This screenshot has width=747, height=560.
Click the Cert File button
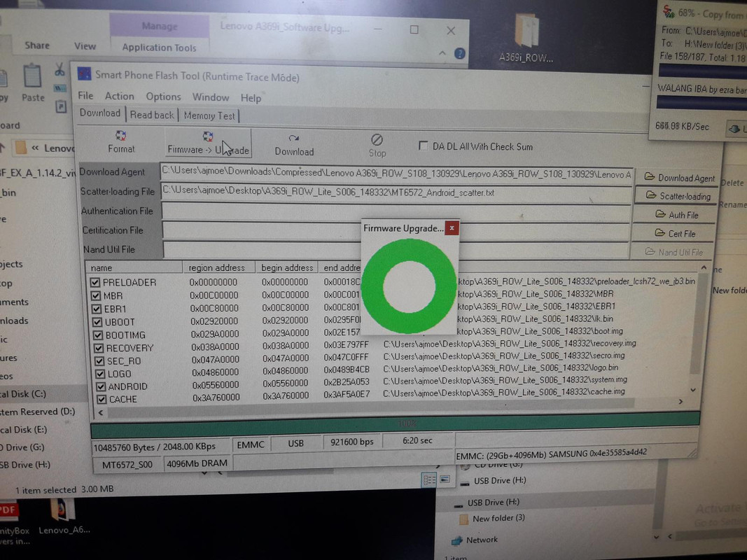click(x=675, y=233)
